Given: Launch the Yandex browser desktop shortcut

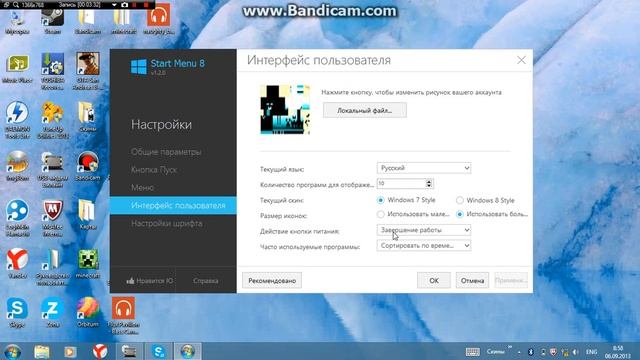Looking at the screenshot, I should [17, 263].
